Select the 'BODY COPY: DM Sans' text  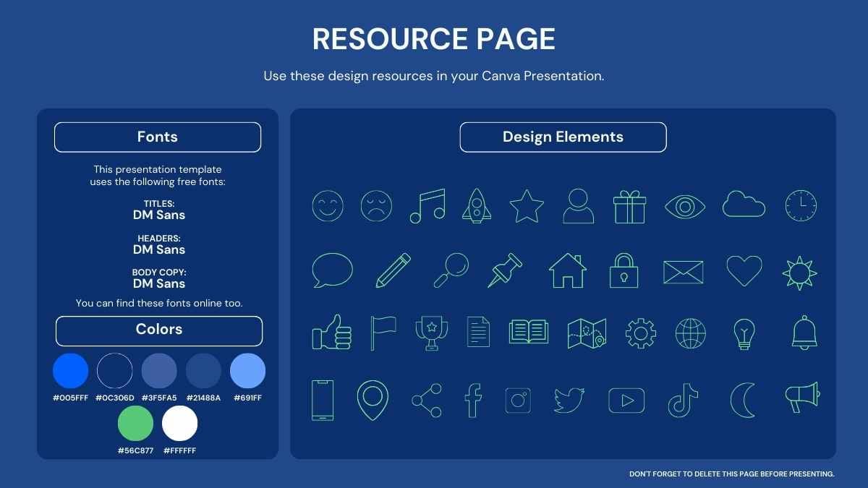159,278
